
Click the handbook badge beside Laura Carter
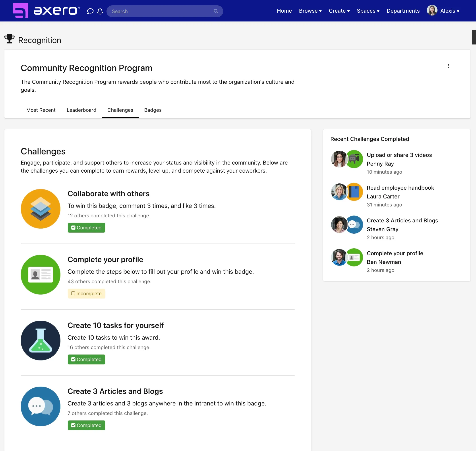(x=354, y=192)
